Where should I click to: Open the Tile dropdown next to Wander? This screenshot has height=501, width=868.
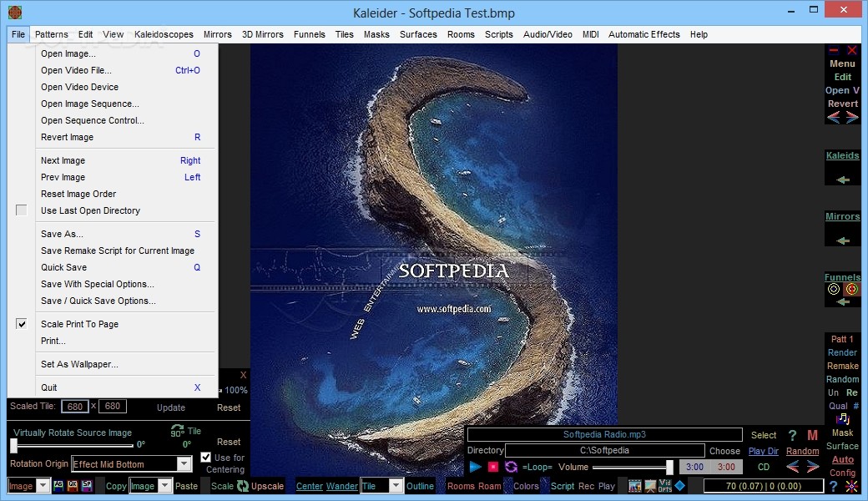[x=396, y=486]
